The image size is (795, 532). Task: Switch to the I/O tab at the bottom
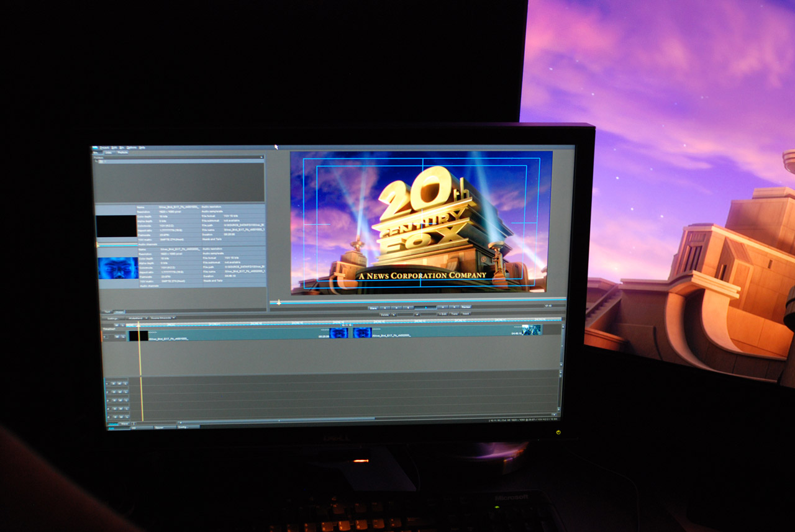(142, 428)
